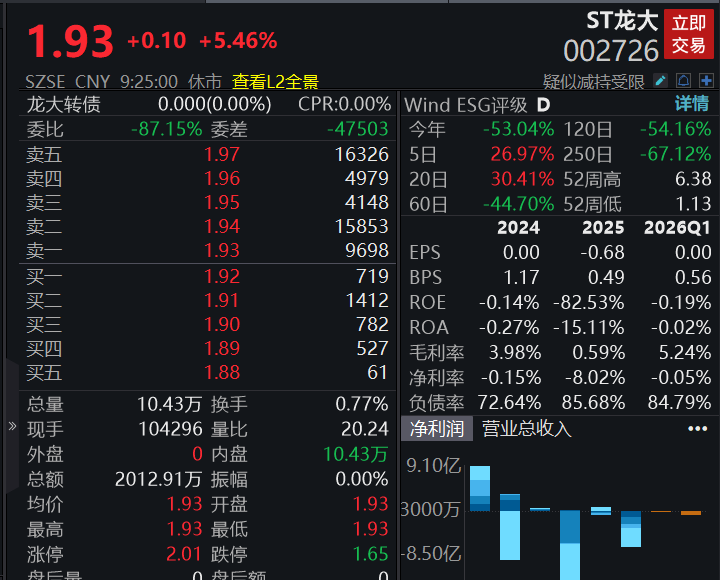720x580 pixels.
Task: Select the 买三 bid price 1.90
Action: pyautogui.click(x=222, y=324)
